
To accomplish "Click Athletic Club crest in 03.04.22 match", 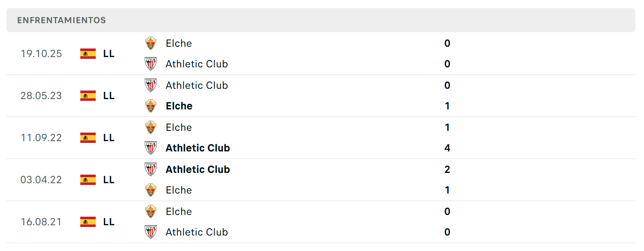I will click(151, 169).
